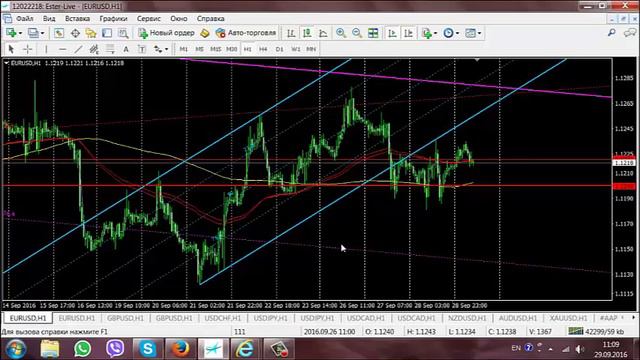Image resolution: width=640 pixels, height=360 pixels.
Task: Tile the chart windows
Action: click(x=373, y=33)
